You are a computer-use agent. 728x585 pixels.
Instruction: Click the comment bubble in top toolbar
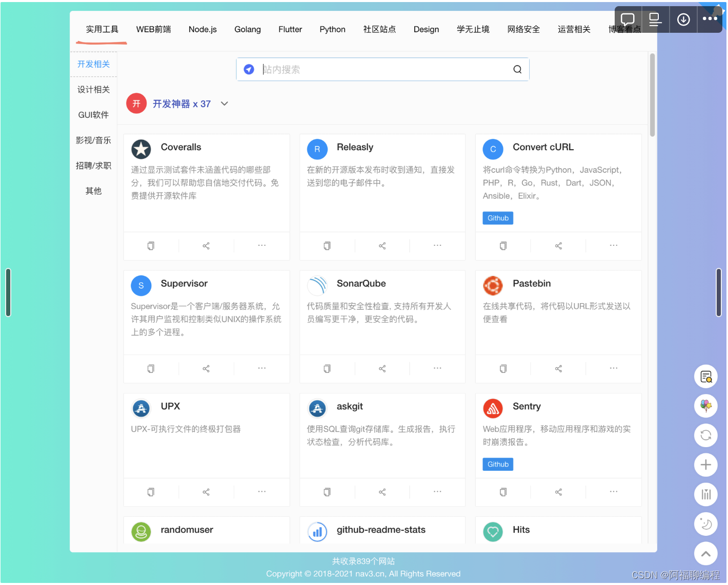click(x=628, y=19)
